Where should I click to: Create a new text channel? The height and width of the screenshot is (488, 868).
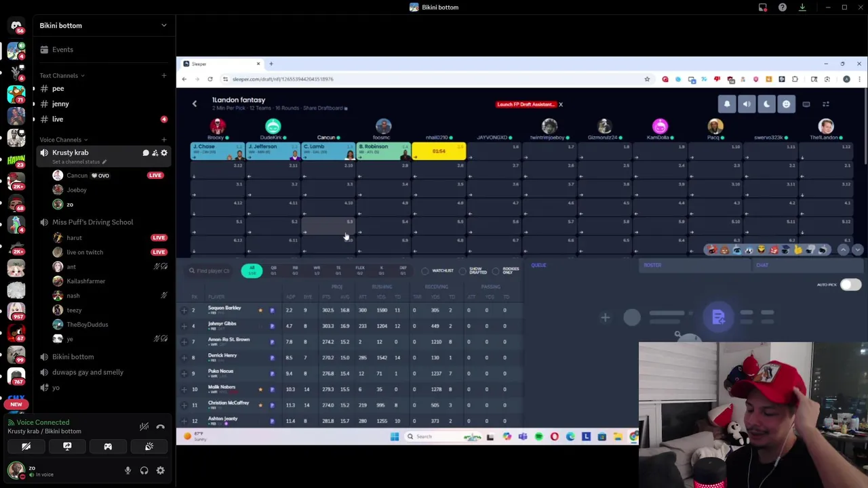click(163, 75)
